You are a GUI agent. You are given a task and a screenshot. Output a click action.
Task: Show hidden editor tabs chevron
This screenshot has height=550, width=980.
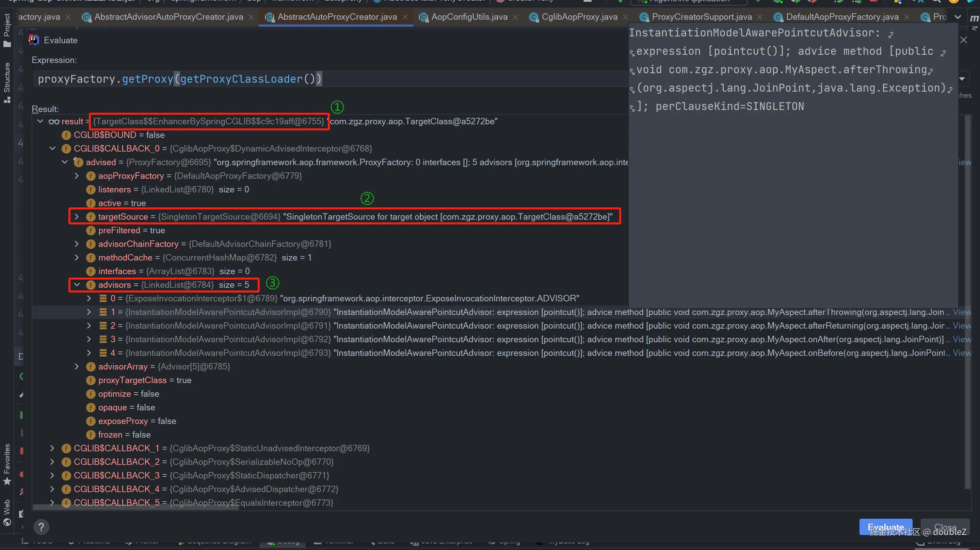click(958, 17)
